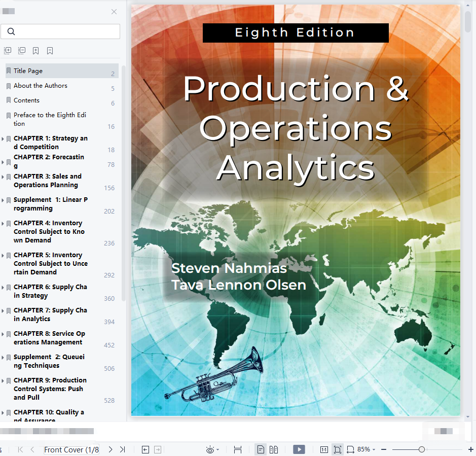
Task: Go forward to the next view
Action: (x=158, y=449)
